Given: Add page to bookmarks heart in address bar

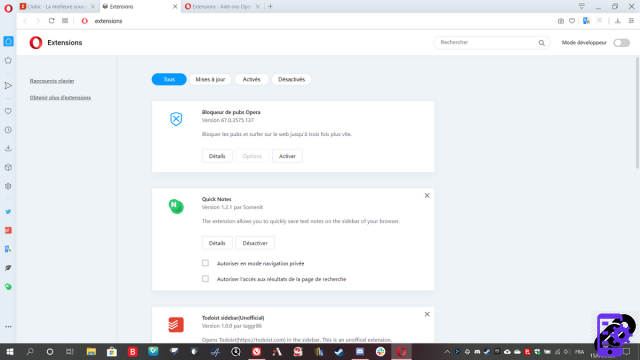Looking at the screenshot, I should pyautogui.click(x=572, y=21).
